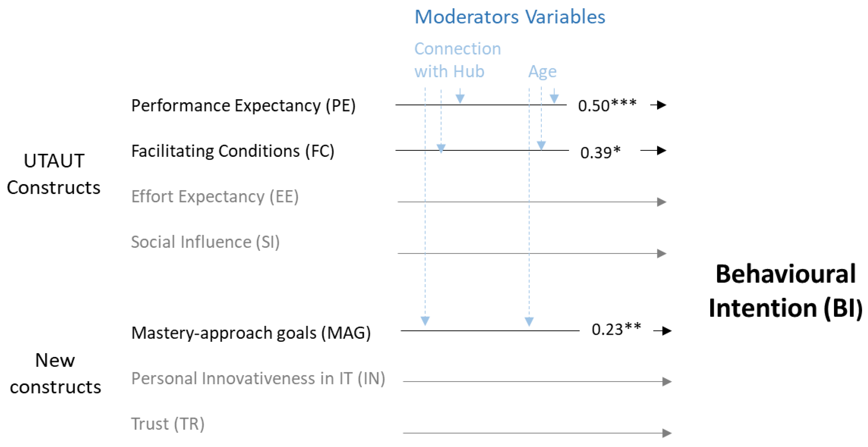The image size is (868, 447).
Task: Click the grey arrowhead on Trust line
Action: (x=667, y=433)
